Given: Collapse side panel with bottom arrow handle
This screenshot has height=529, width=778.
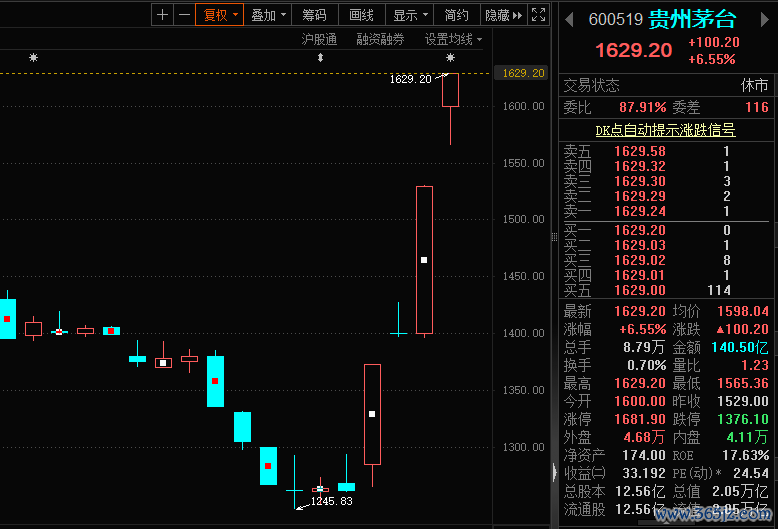Looking at the screenshot, I should pyautogui.click(x=554, y=472).
